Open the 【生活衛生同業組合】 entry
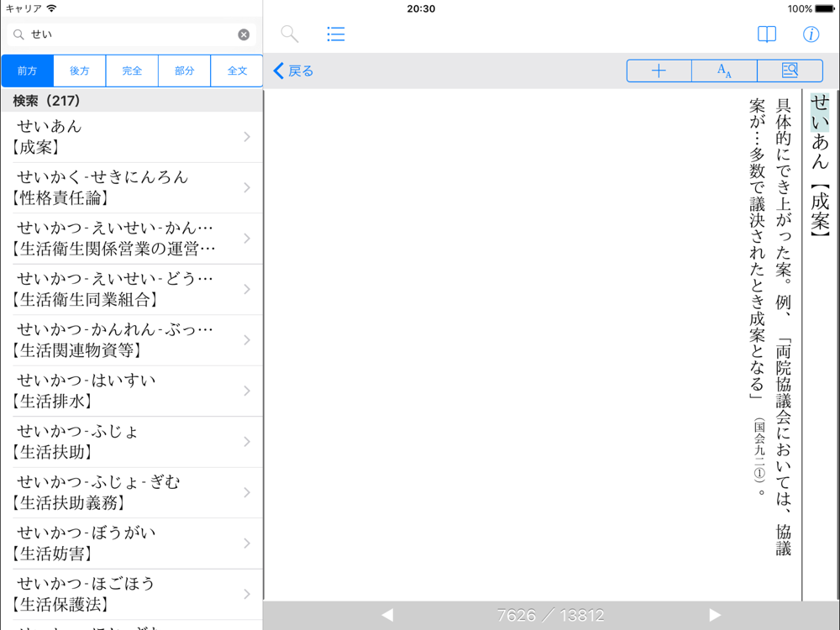This screenshot has width=840, height=630. coord(132,289)
